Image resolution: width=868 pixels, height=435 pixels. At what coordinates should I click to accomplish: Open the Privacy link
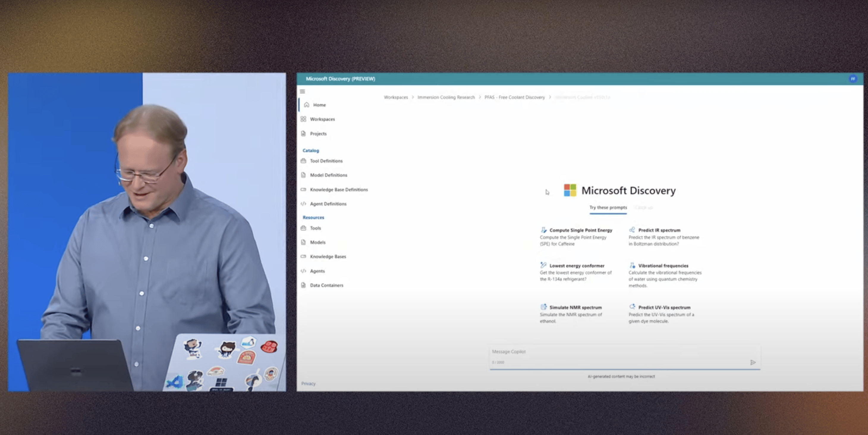coord(308,384)
